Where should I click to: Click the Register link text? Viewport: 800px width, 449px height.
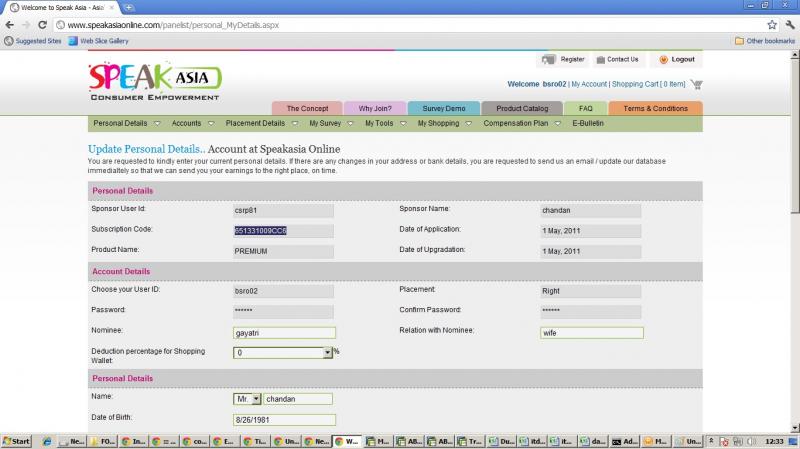click(x=572, y=60)
